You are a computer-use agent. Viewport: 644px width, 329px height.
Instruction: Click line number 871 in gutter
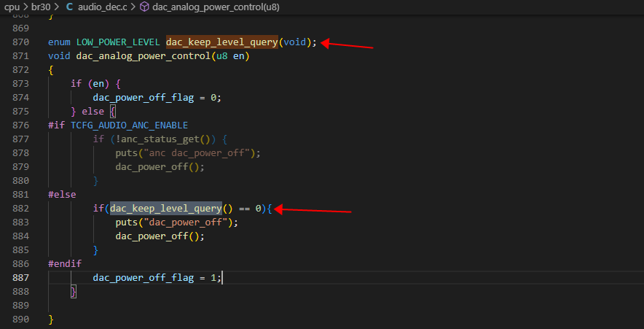tap(21, 56)
